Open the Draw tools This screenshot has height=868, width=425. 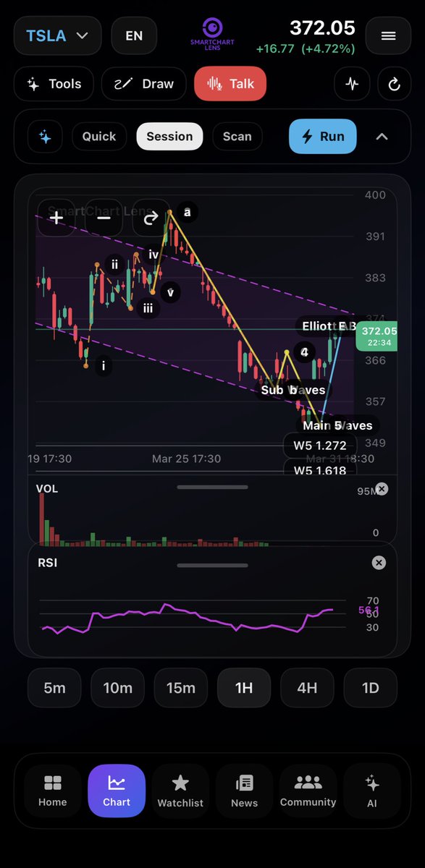143,84
